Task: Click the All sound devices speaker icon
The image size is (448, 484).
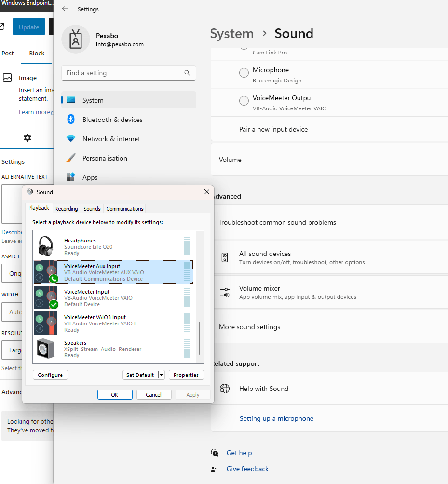Action: point(225,257)
